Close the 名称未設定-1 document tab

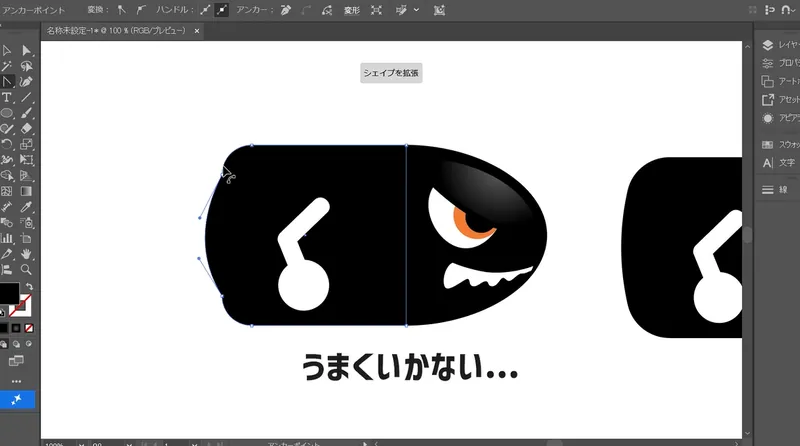[197, 31]
